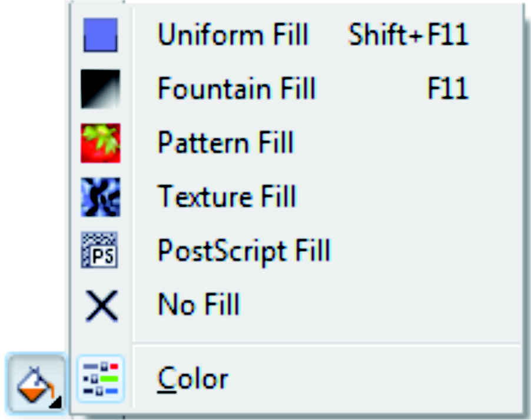
Task: Click the blue marbled Texture Fill icon
Action: (x=101, y=197)
